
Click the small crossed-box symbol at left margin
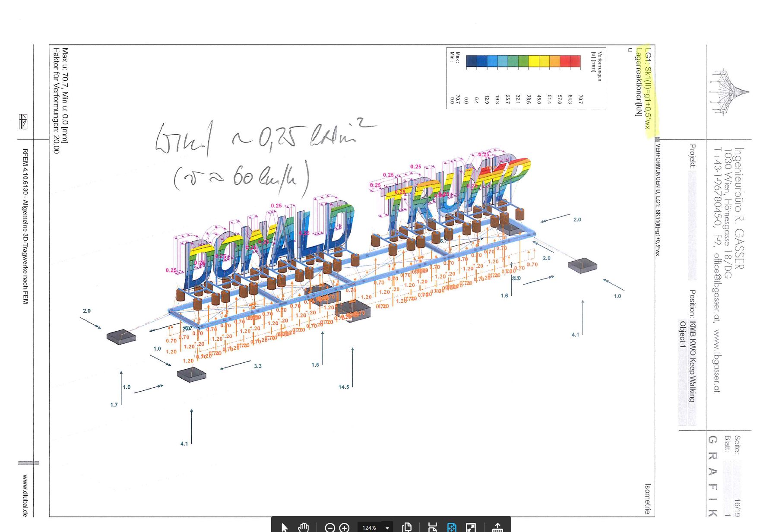click(23, 121)
